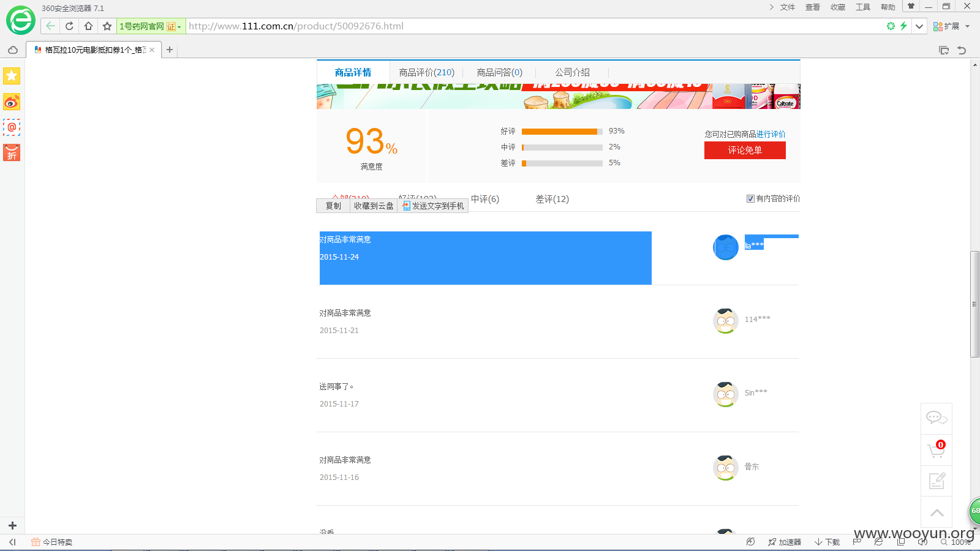Go to the browser home page icon

(88, 26)
